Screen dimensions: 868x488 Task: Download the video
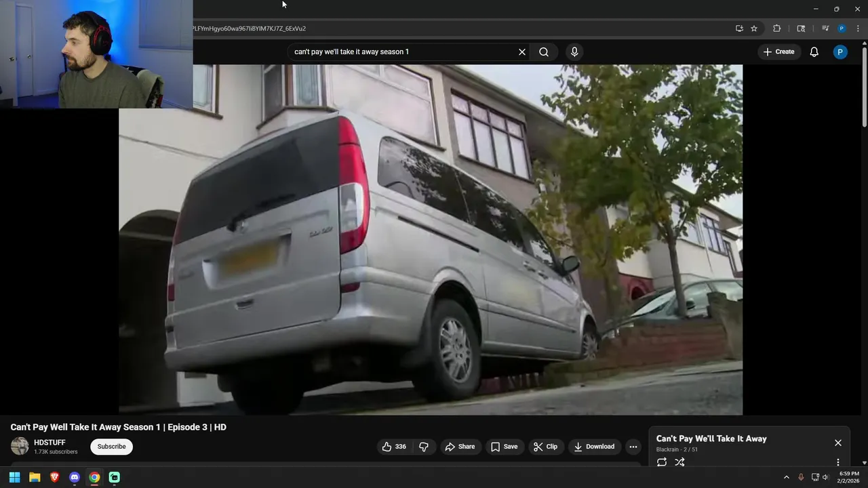pyautogui.click(x=594, y=447)
